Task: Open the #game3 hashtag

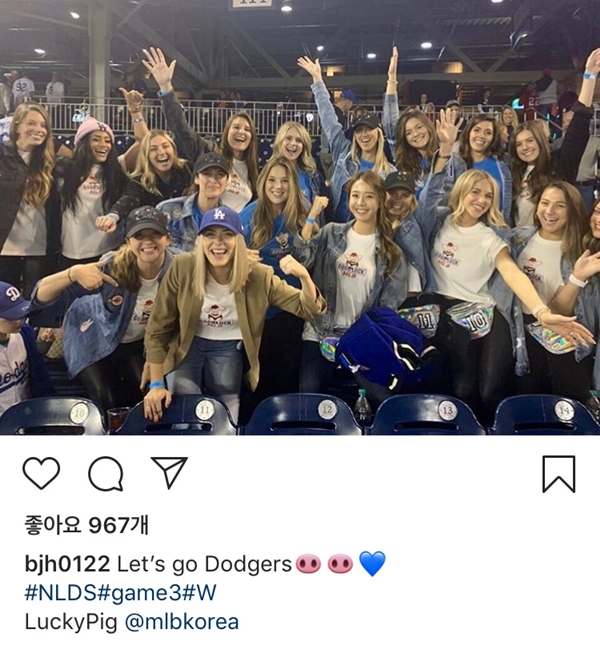Action: pos(140,593)
